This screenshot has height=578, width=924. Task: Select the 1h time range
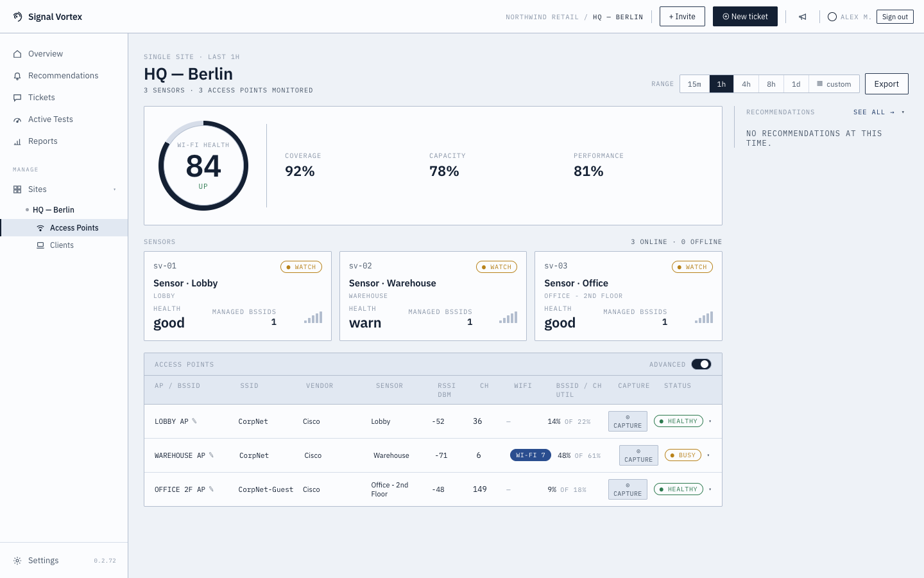click(x=721, y=84)
